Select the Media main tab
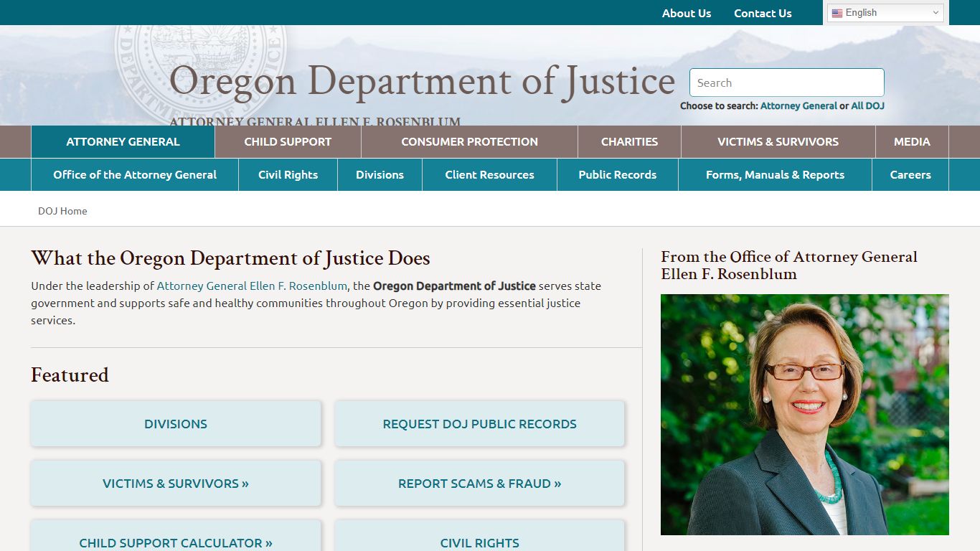Viewport: 980px width, 551px height. point(912,142)
